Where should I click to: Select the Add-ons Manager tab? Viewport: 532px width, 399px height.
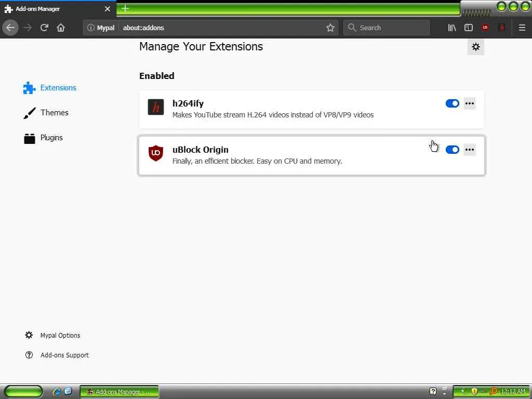click(58, 9)
